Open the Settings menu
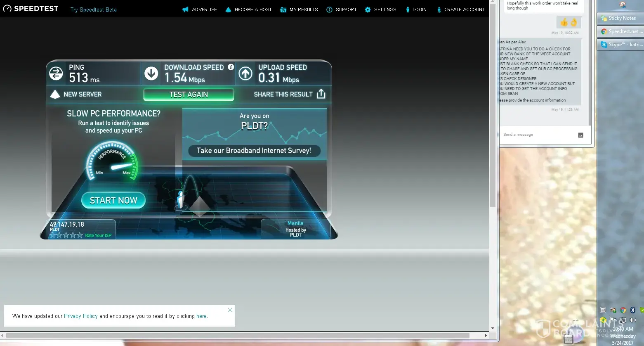This screenshot has width=644, height=346. coord(380,9)
